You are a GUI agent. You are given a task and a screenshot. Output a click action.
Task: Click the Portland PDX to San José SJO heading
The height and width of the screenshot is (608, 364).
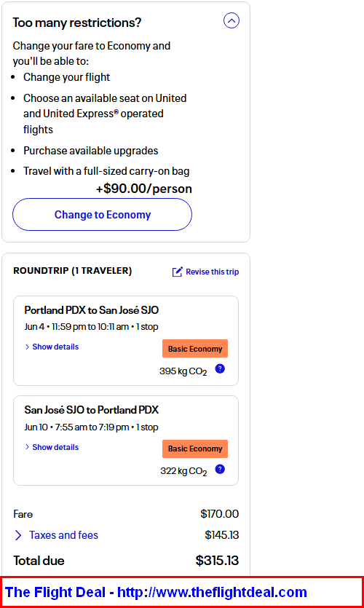[x=92, y=310]
